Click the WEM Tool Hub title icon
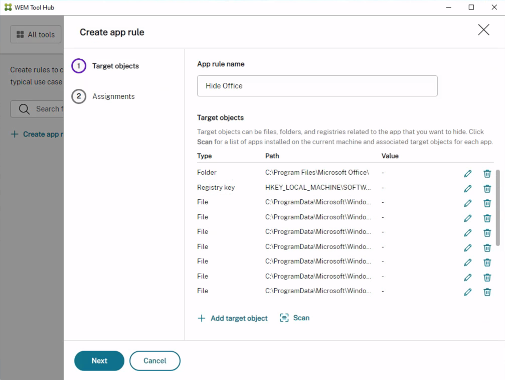 point(8,7)
